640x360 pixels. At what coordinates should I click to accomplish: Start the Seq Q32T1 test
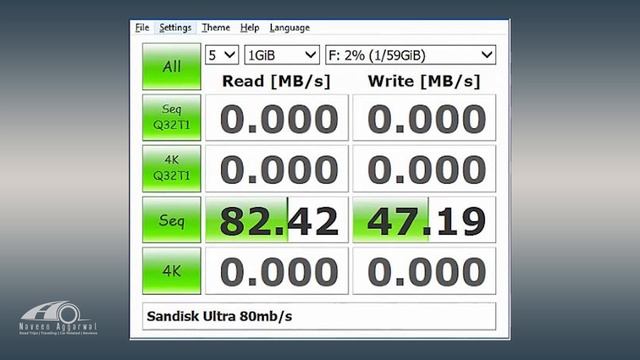171,118
